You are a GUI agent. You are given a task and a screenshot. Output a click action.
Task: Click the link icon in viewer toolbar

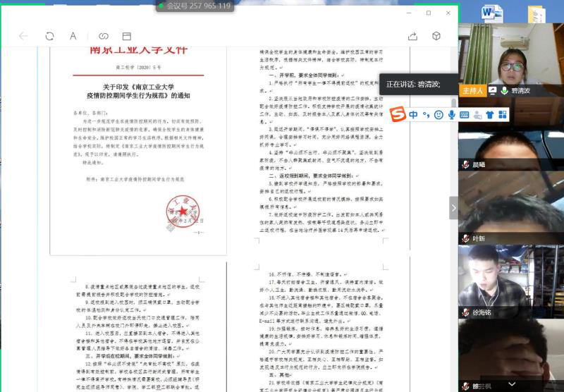[x=104, y=36]
